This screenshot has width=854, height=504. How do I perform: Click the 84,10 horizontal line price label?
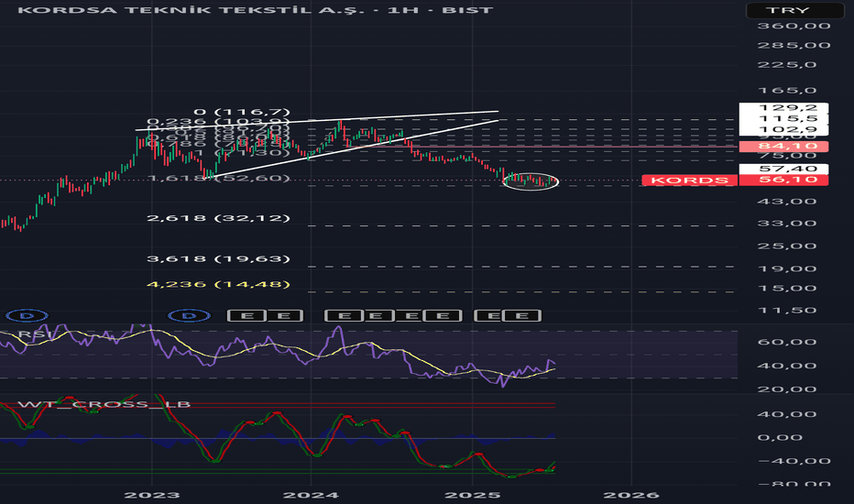pos(783,146)
